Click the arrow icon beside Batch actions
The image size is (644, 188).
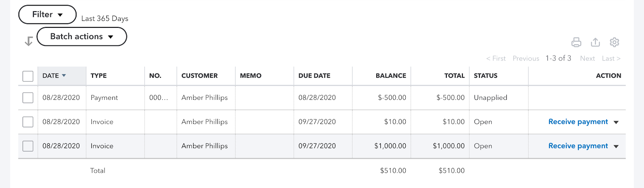[x=29, y=41]
